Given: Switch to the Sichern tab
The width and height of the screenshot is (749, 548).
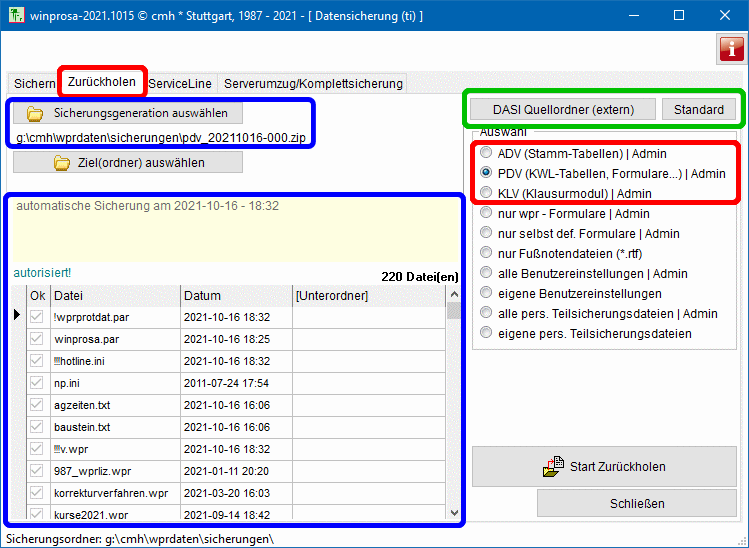Looking at the screenshot, I should click(34, 84).
